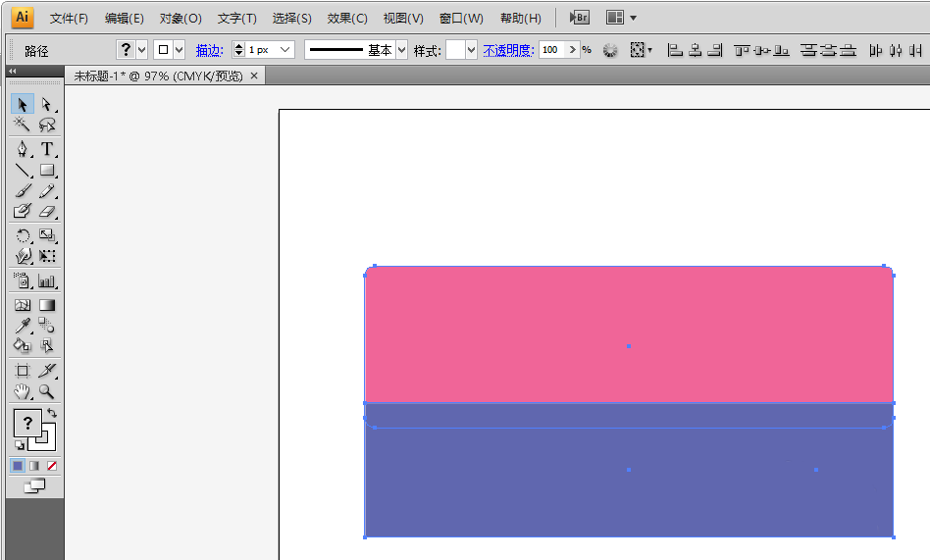Viewport: 930px width, 560px height.
Task: Open the 编辑(E) menu
Action: pos(124,19)
